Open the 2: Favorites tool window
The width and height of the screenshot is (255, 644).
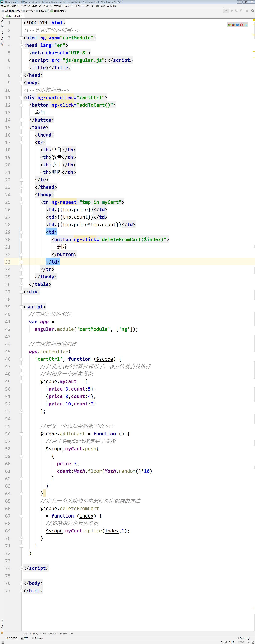2,626
